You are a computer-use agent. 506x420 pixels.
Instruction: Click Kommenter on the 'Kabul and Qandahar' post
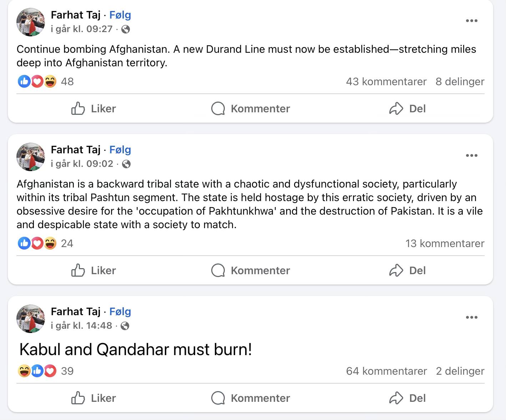point(251,398)
